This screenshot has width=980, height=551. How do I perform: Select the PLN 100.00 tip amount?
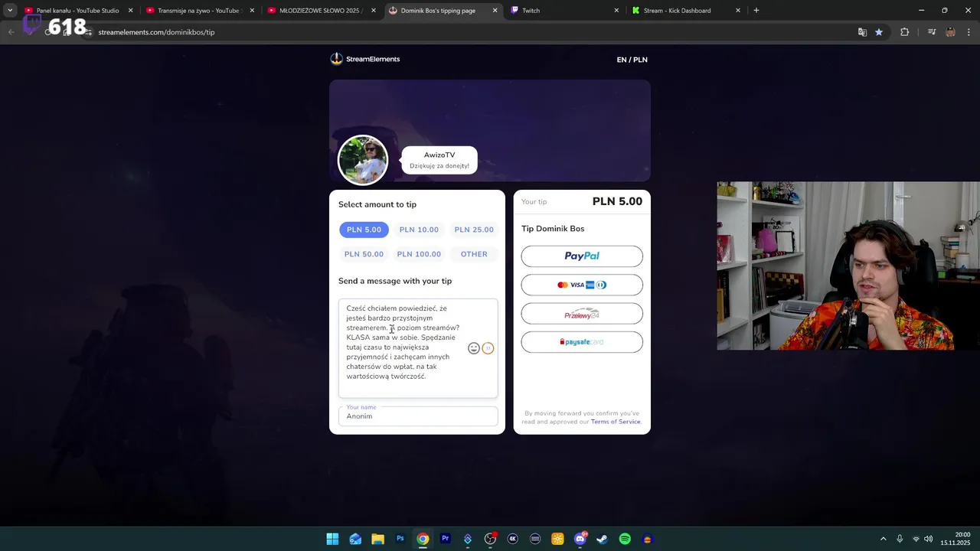419,254
